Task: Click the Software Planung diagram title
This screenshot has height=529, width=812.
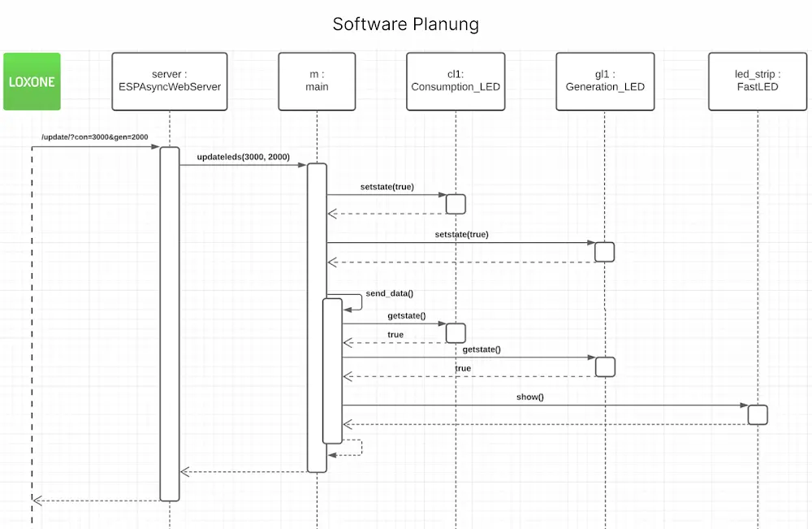Action: (406, 24)
